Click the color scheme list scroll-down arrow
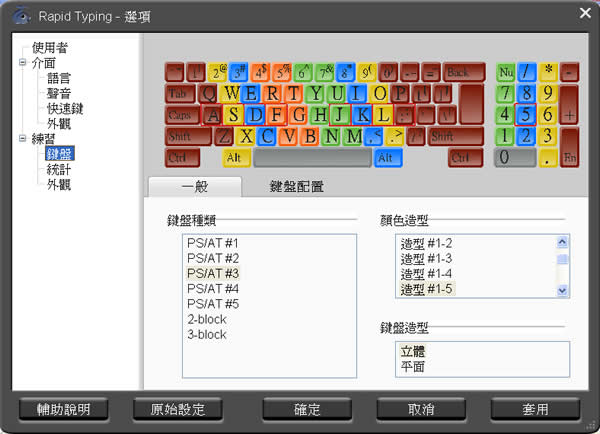The image size is (600, 434). click(x=562, y=290)
